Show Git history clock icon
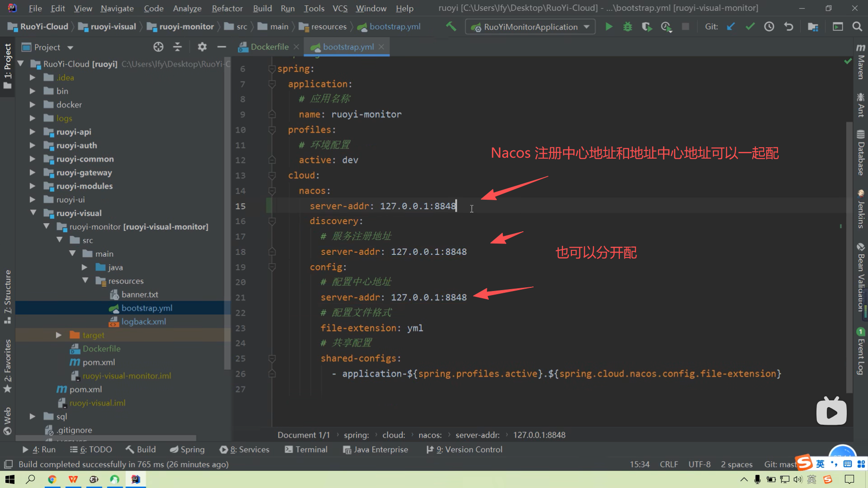Viewport: 868px width, 488px height. pyautogui.click(x=769, y=27)
